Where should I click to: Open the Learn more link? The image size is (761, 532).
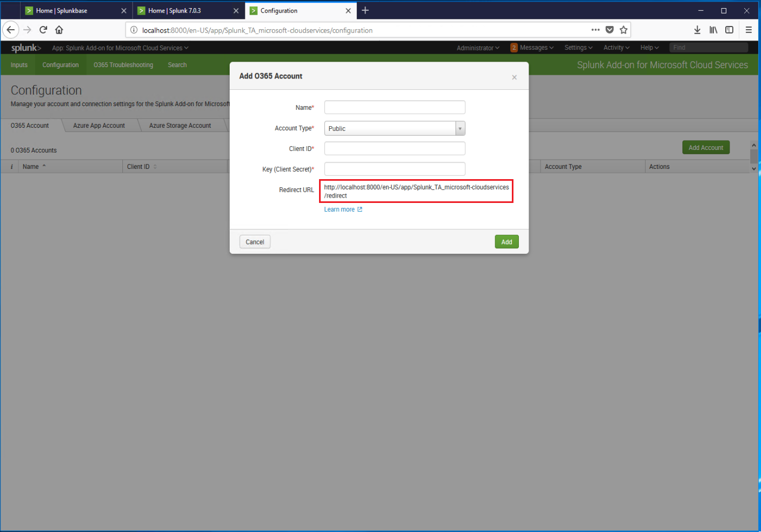340,209
